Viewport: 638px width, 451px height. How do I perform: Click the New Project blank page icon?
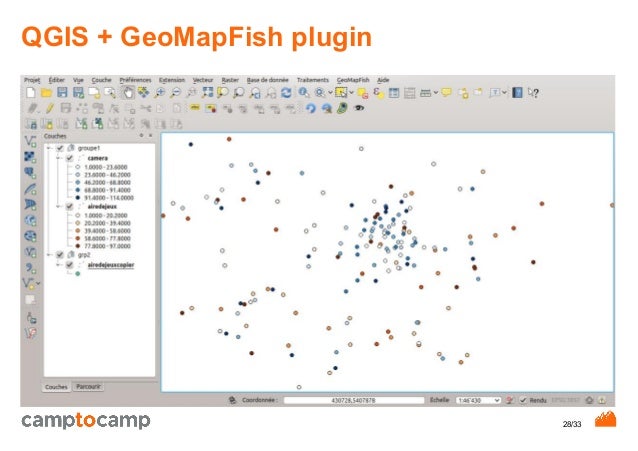[31, 93]
